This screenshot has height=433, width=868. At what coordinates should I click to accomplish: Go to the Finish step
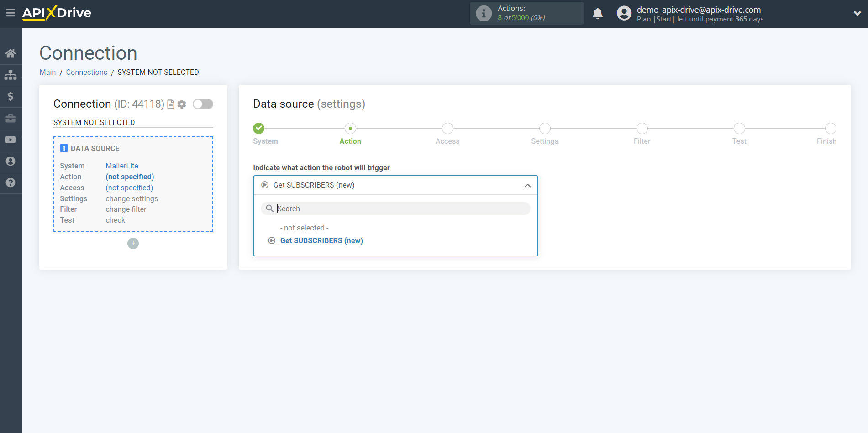(x=826, y=141)
